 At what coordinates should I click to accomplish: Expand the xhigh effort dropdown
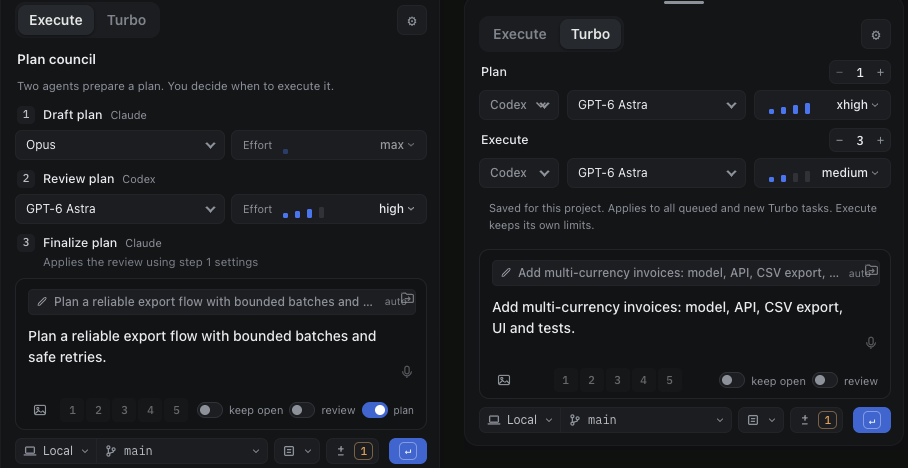coord(822,105)
